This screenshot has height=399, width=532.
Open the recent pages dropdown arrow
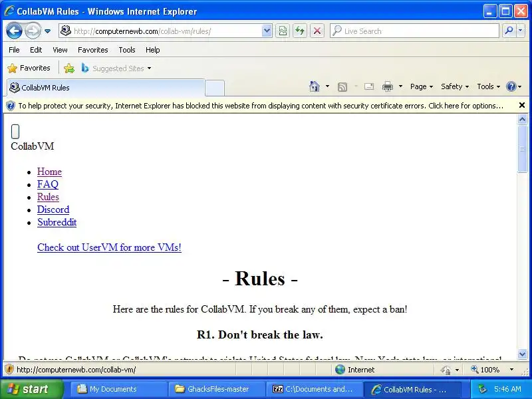coord(47,31)
